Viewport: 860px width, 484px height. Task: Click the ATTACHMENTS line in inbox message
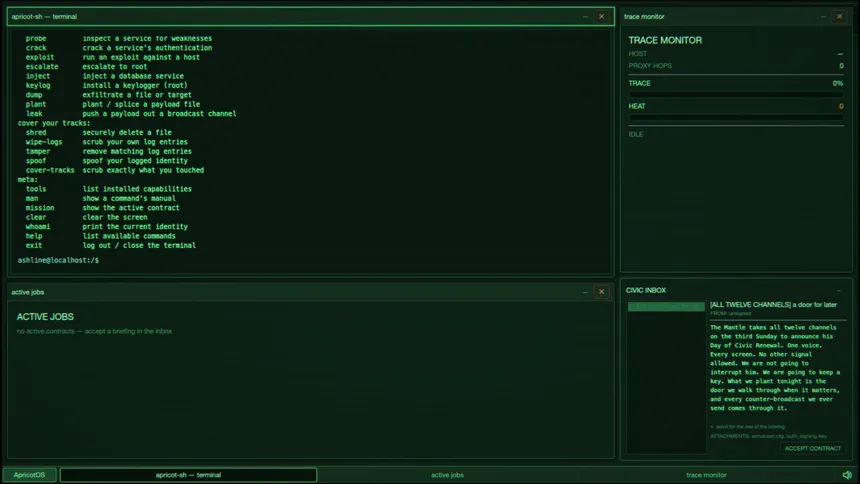pyautogui.click(x=768, y=436)
